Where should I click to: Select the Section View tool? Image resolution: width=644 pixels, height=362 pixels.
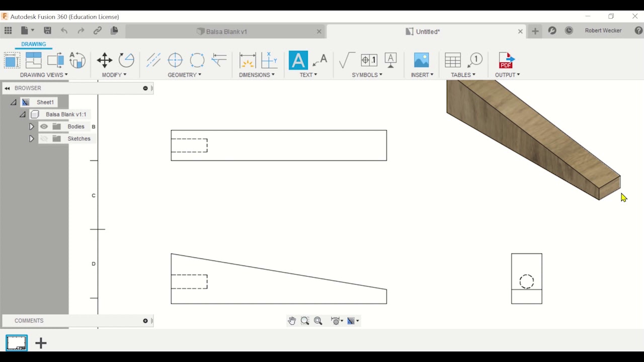coord(55,60)
